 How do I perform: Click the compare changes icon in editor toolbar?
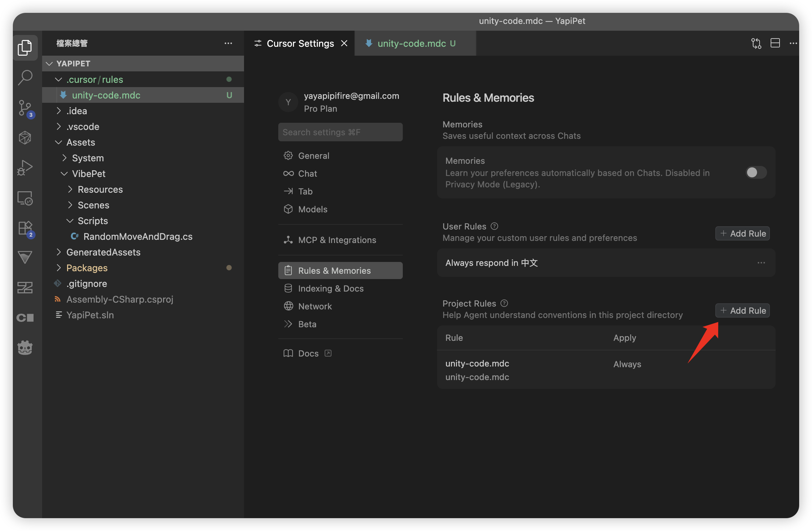pos(756,43)
